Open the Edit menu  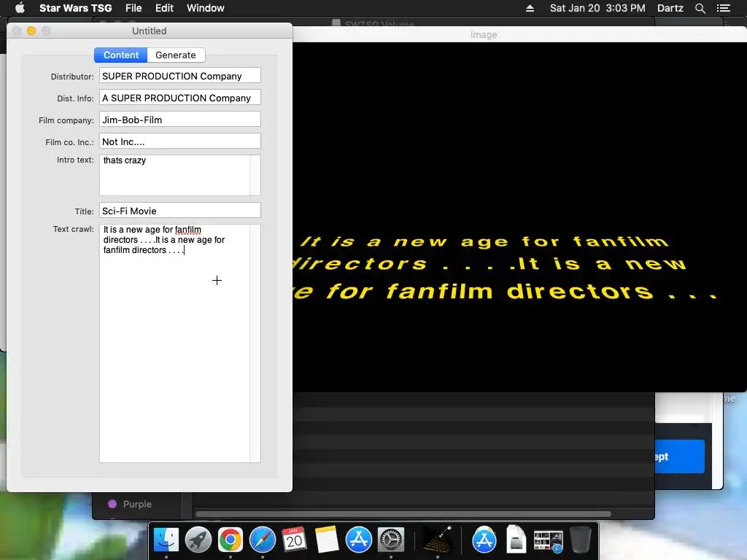pos(164,8)
